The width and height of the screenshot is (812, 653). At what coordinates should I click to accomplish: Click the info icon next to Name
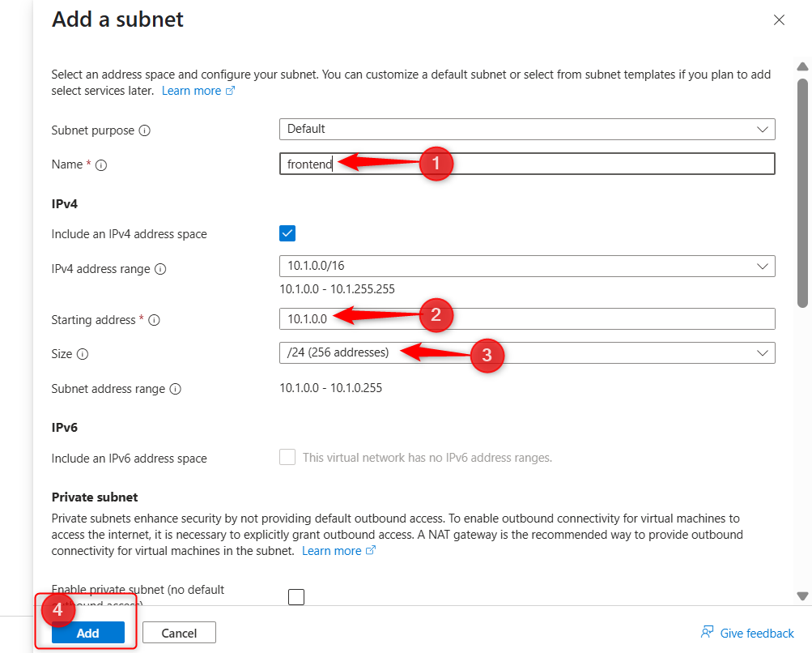click(x=101, y=164)
